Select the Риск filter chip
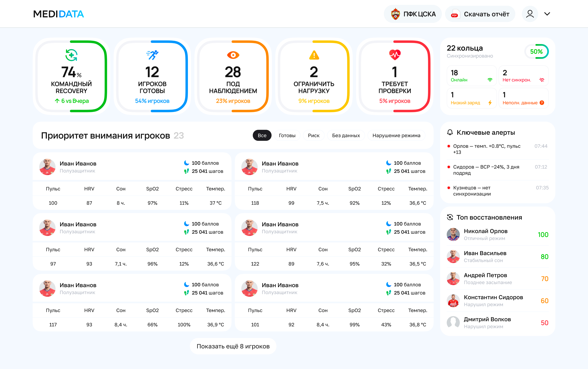This screenshot has width=588, height=369. pos(314,135)
